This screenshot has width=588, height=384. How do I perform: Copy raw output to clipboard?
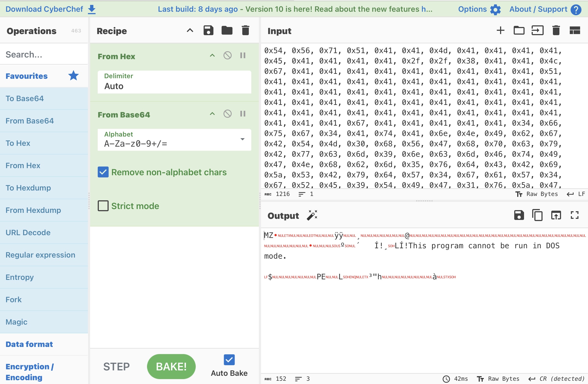coord(537,215)
